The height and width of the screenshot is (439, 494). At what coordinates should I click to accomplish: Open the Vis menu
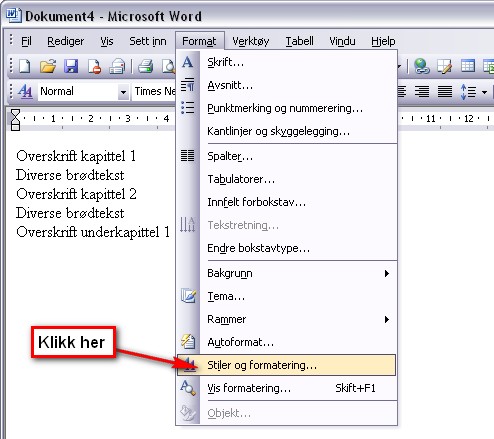click(107, 41)
